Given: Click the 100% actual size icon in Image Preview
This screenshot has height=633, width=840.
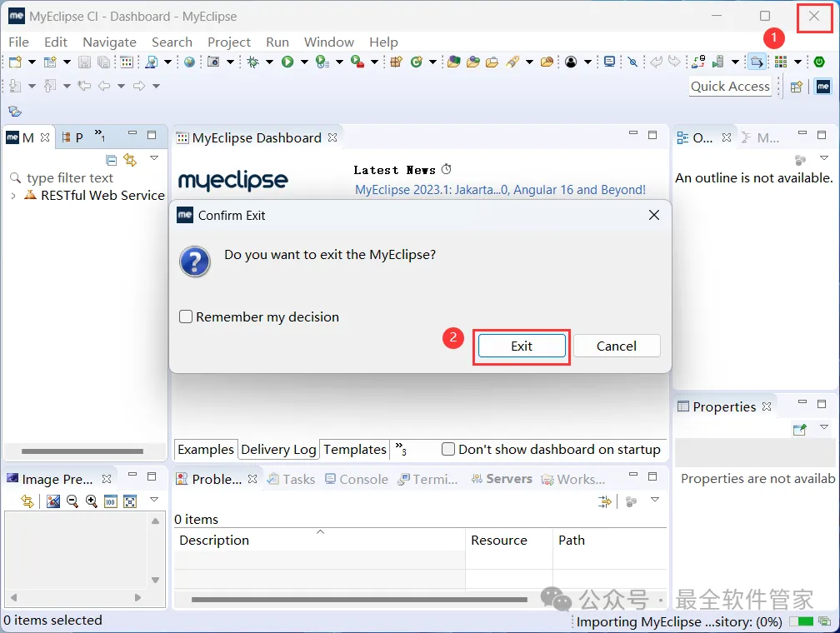Looking at the screenshot, I should point(111,501).
